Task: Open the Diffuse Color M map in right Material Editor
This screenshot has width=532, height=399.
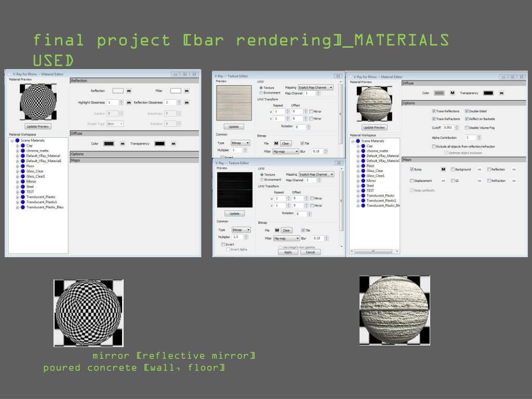Action: tap(453, 93)
